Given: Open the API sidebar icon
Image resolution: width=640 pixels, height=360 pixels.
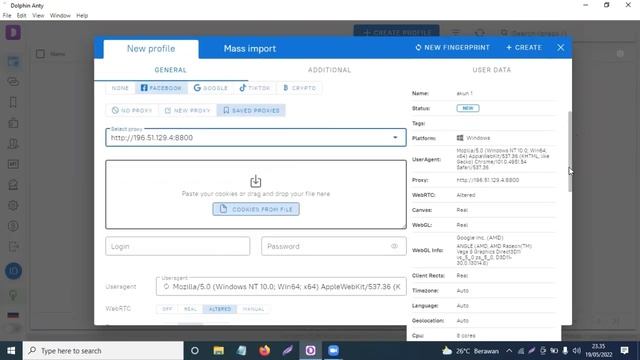Looking at the screenshot, I should tap(13, 164).
